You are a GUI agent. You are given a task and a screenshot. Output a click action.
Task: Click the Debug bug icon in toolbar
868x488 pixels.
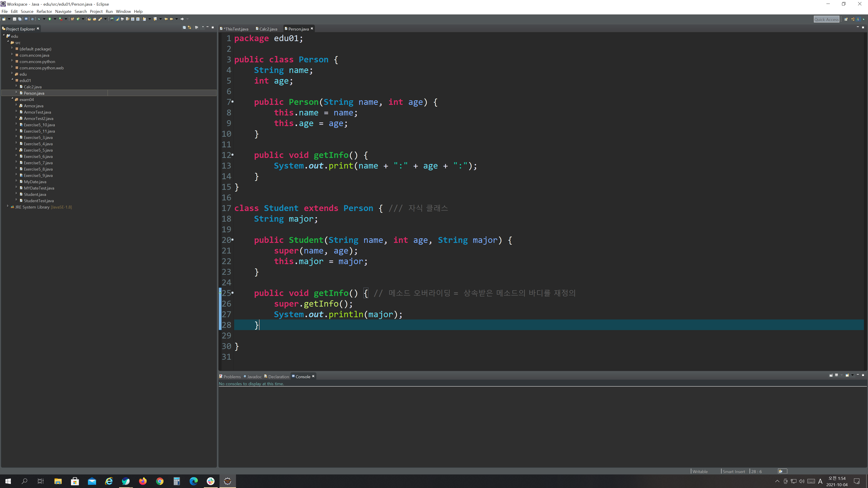coord(39,19)
